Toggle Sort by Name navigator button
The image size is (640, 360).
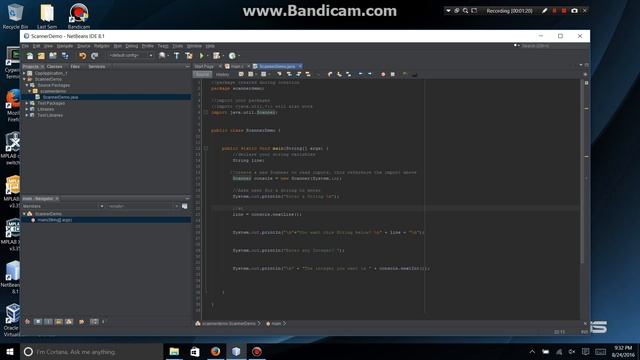point(94,322)
